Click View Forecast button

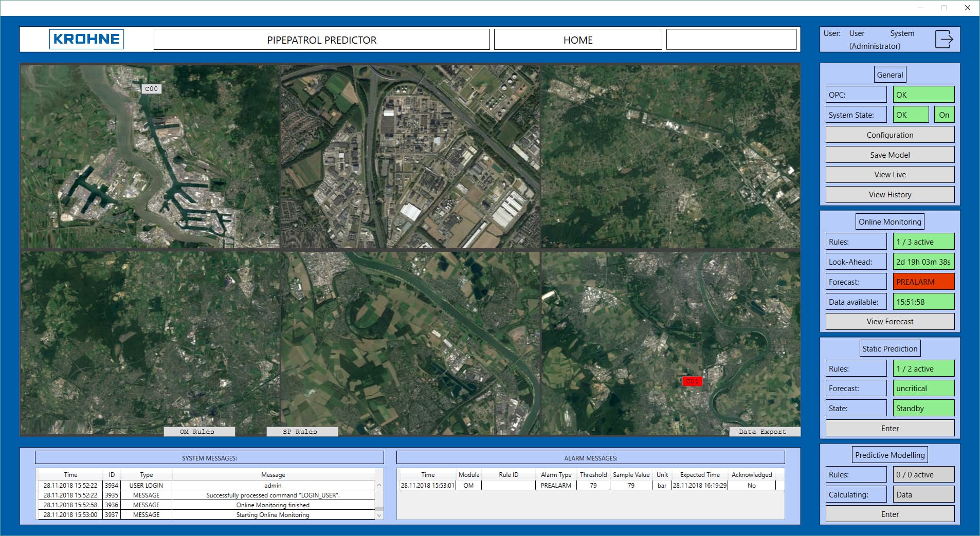click(890, 322)
